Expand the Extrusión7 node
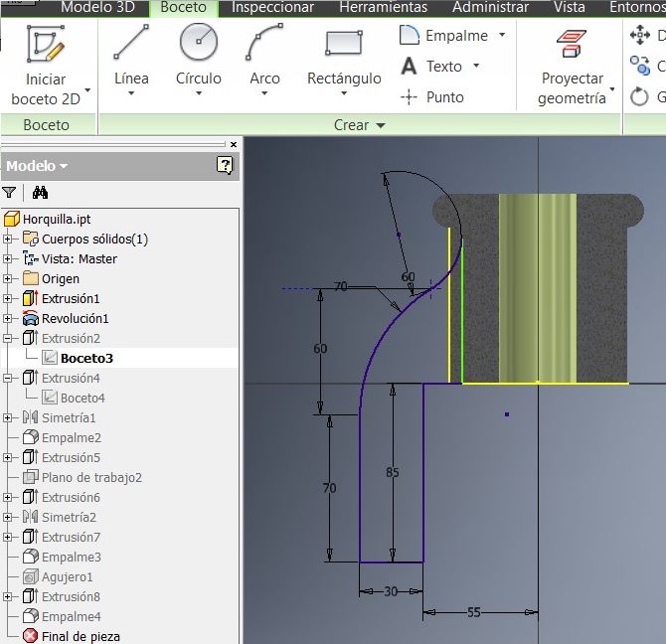The width and height of the screenshot is (666, 644). tap(7, 537)
